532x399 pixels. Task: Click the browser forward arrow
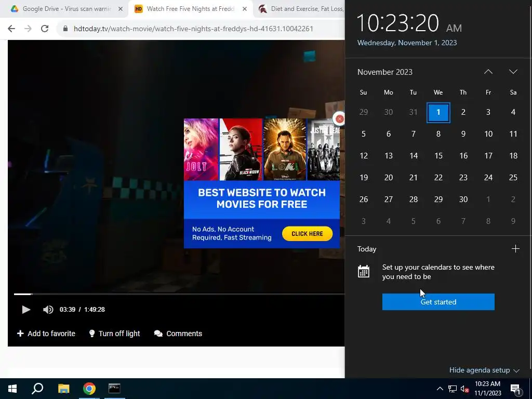tap(28, 29)
